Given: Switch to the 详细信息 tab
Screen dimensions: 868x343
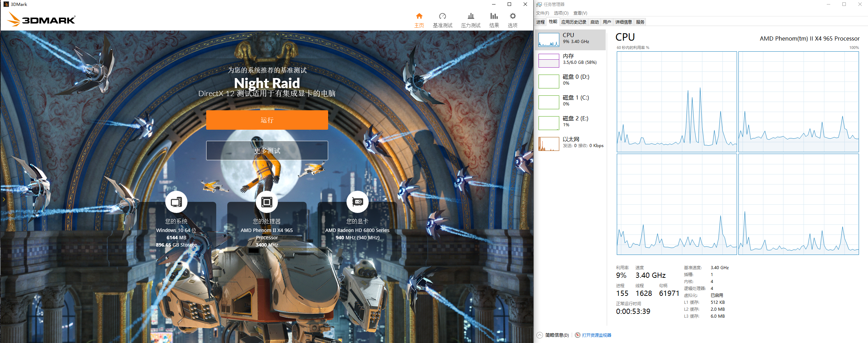Looking at the screenshot, I should 623,22.
